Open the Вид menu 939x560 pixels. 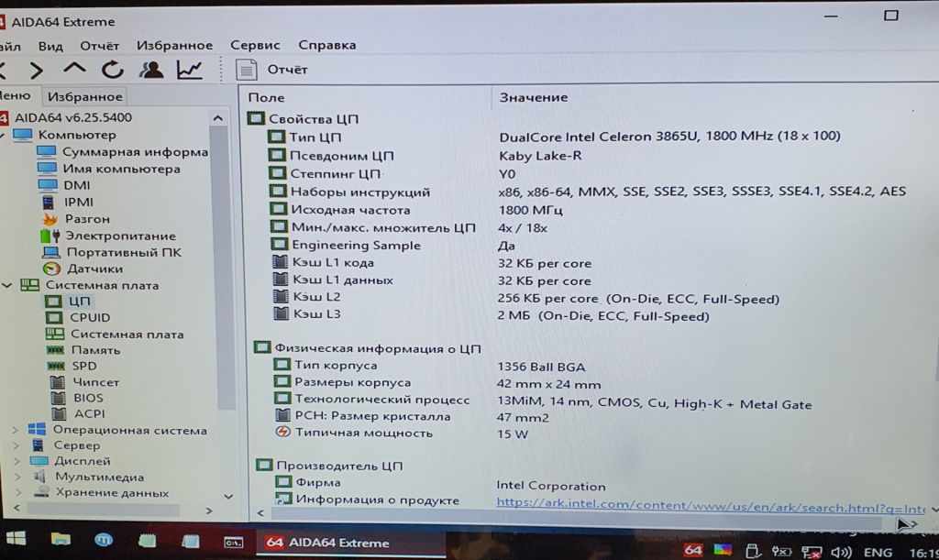[x=50, y=46]
